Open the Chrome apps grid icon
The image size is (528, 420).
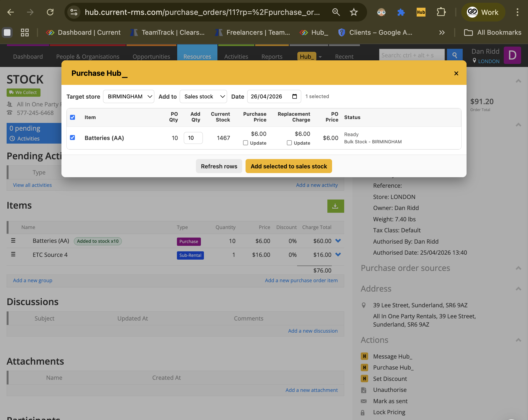pos(25,33)
